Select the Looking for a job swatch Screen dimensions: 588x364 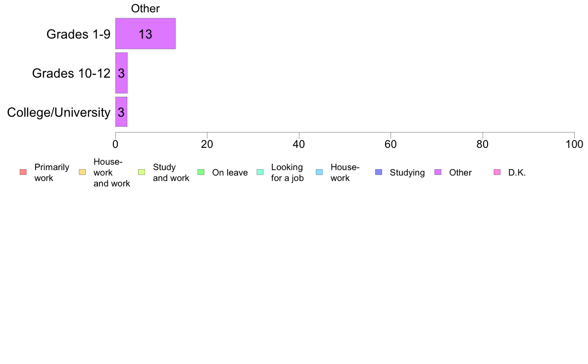tap(260, 173)
